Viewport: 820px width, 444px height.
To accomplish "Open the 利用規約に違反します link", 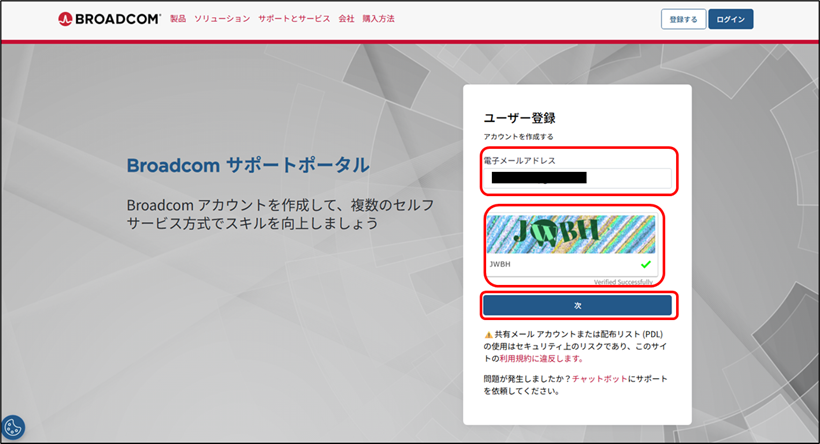I will click(x=541, y=359).
